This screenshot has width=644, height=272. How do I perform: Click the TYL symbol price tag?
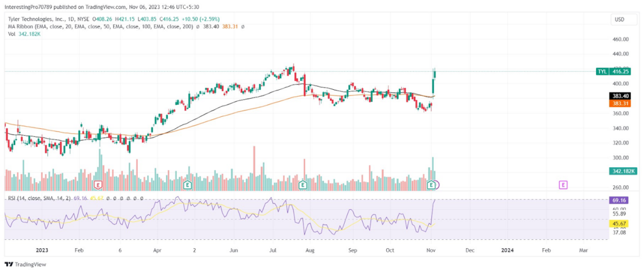pos(602,72)
